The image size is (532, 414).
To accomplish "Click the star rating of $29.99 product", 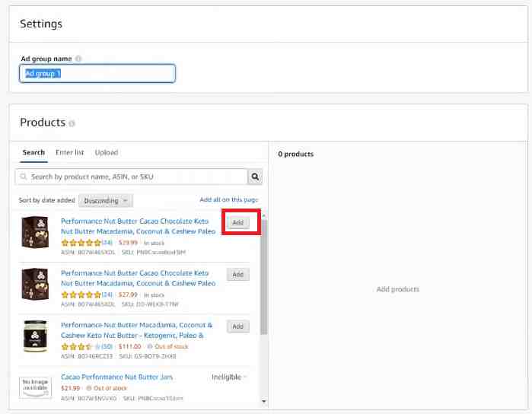I will click(81, 243).
